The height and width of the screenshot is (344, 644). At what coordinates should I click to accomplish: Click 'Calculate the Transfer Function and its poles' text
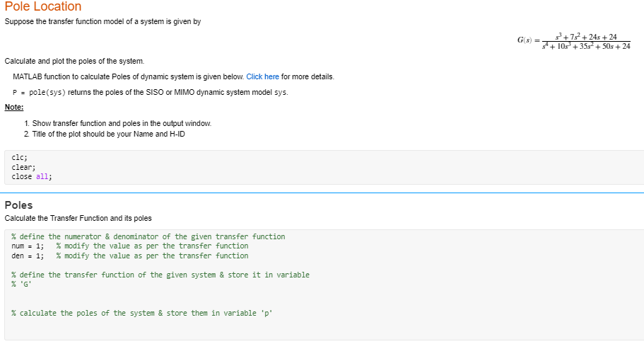[x=78, y=218]
